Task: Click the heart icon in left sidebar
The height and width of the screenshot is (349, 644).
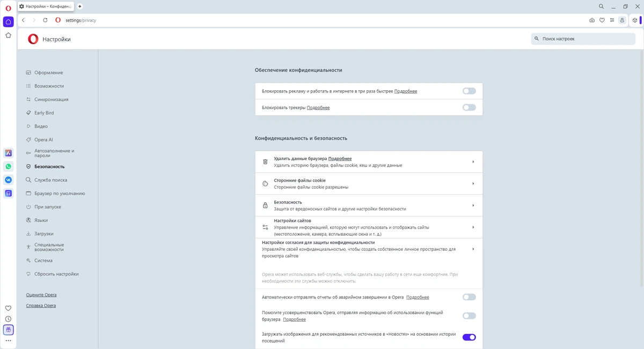Action: pos(8,308)
